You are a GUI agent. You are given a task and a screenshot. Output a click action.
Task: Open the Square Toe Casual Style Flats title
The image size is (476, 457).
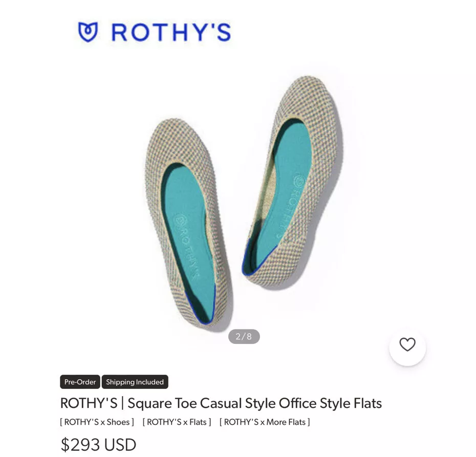pos(221,403)
